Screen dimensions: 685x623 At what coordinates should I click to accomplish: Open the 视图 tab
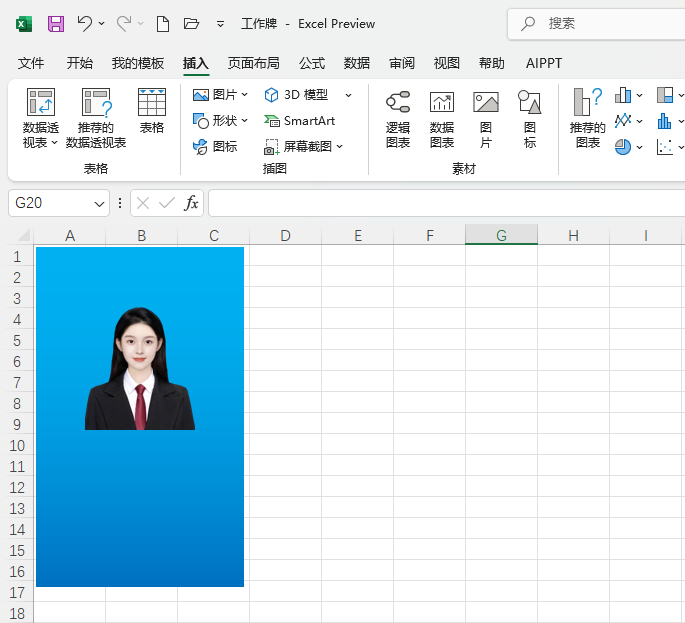(446, 63)
